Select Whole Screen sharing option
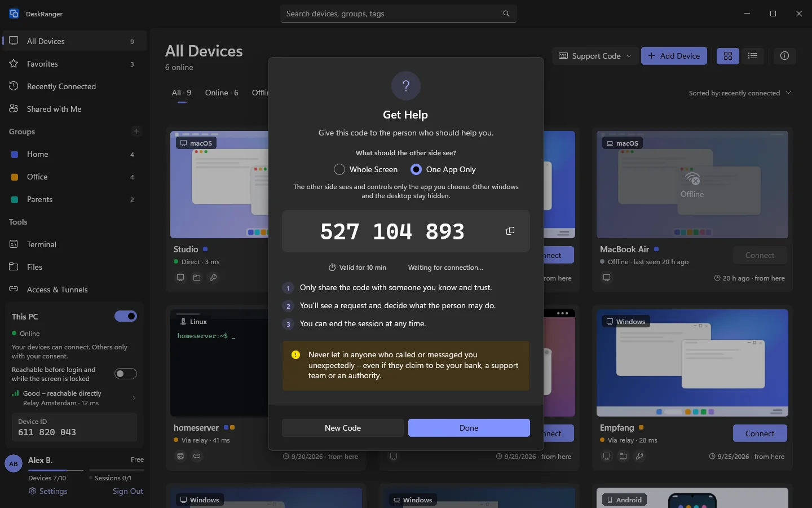The image size is (812, 508). (365, 169)
